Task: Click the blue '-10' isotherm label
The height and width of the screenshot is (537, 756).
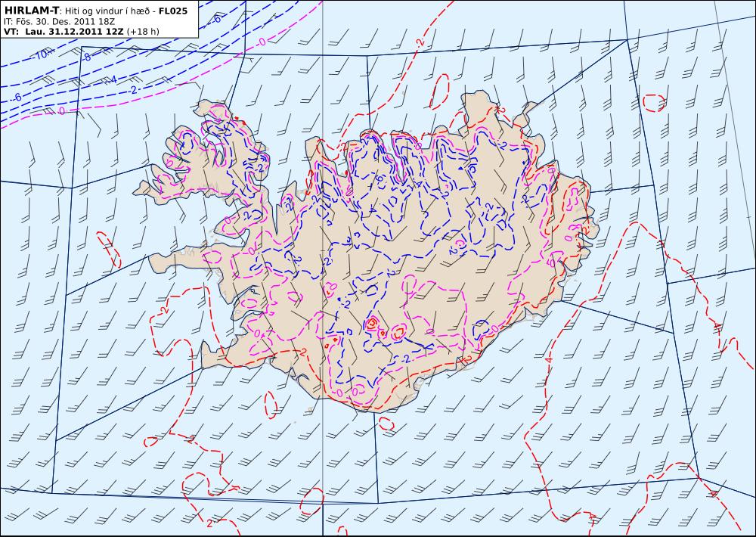Action: [x=41, y=54]
